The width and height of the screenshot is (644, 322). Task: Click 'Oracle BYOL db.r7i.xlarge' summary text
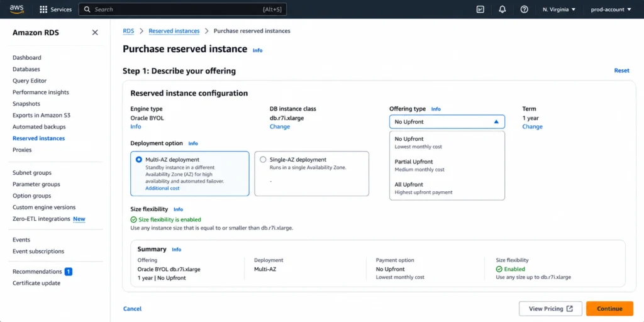coord(169,269)
